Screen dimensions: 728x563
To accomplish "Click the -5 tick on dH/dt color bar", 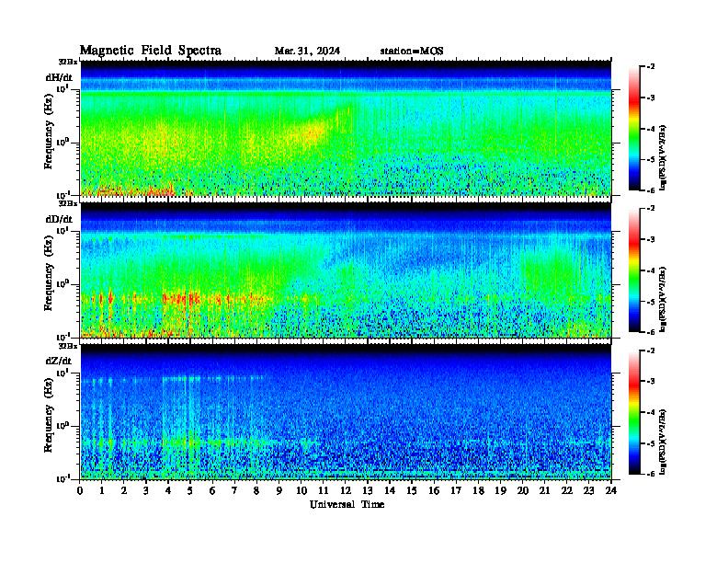I will tap(650, 159).
